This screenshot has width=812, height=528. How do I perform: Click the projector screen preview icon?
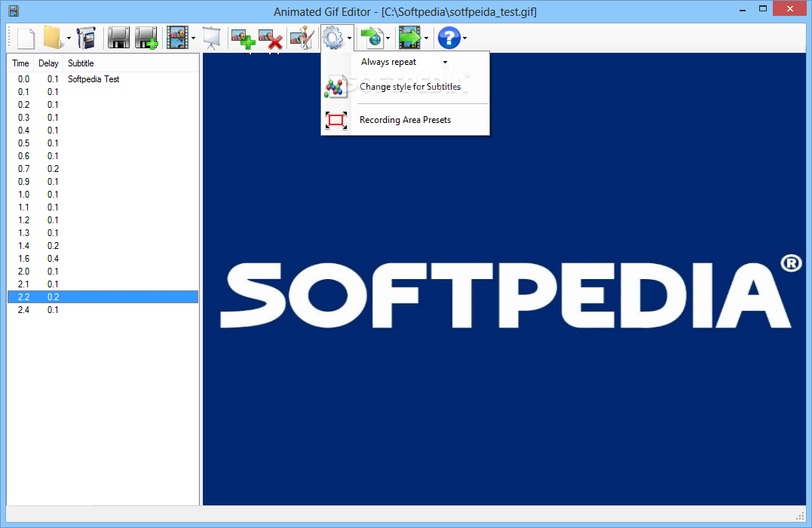211,38
